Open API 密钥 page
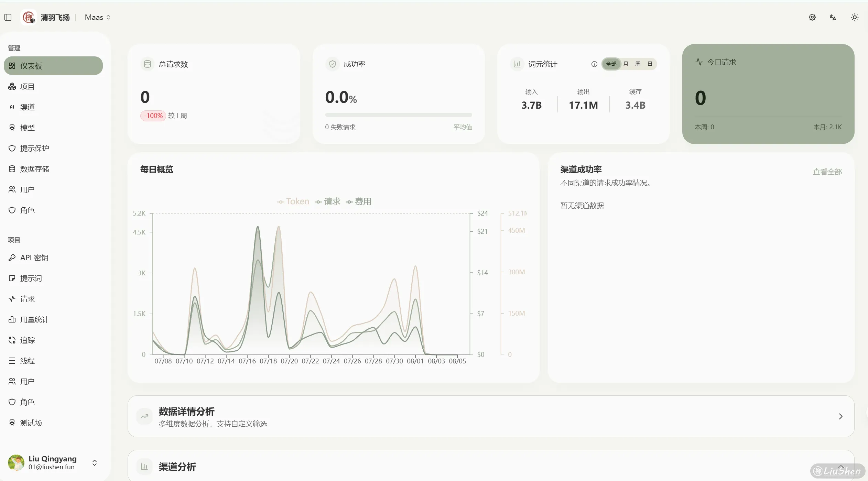The width and height of the screenshot is (868, 481). pyautogui.click(x=53, y=258)
